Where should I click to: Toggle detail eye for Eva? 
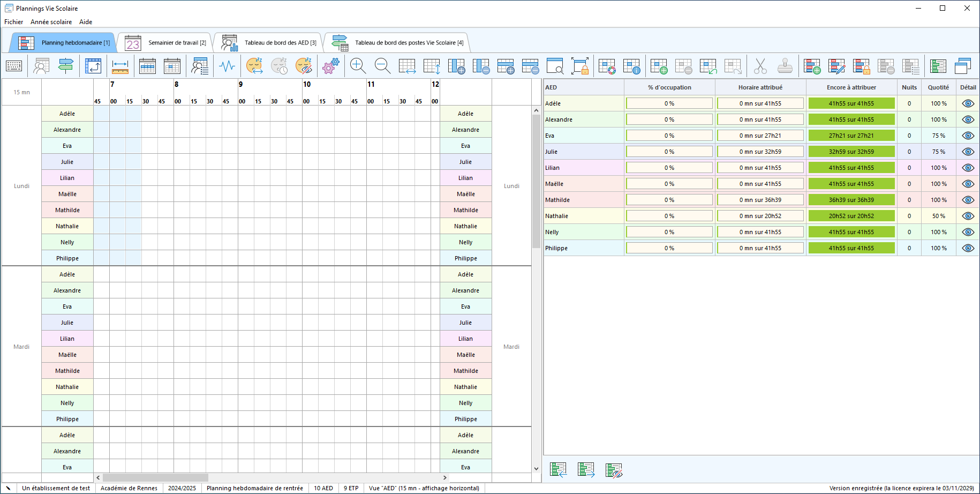[968, 136]
